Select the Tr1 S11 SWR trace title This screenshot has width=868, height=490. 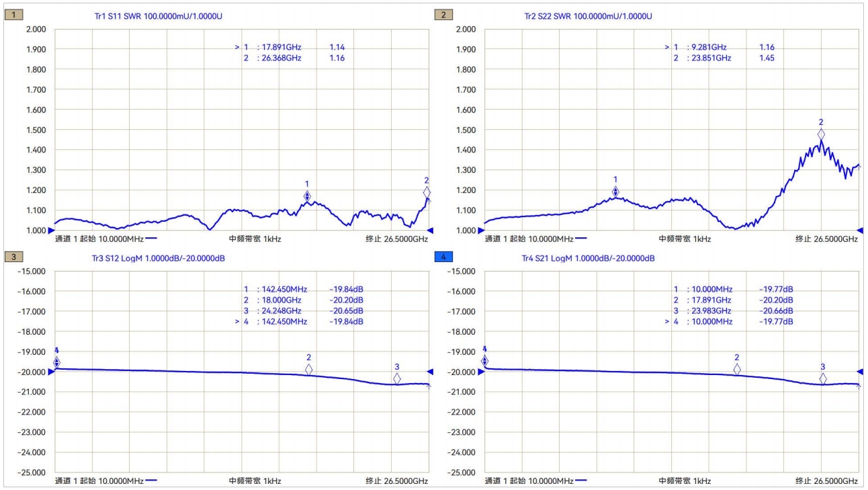pyautogui.click(x=158, y=16)
